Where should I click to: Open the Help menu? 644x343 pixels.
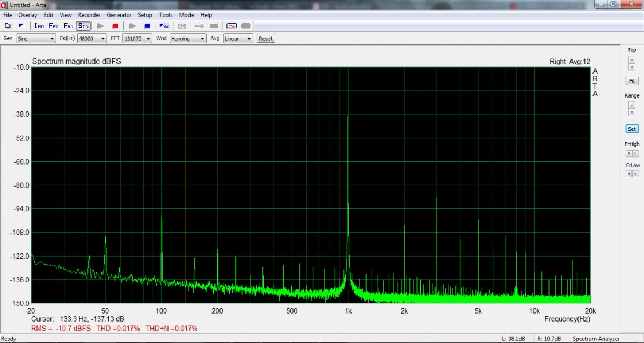coord(206,15)
